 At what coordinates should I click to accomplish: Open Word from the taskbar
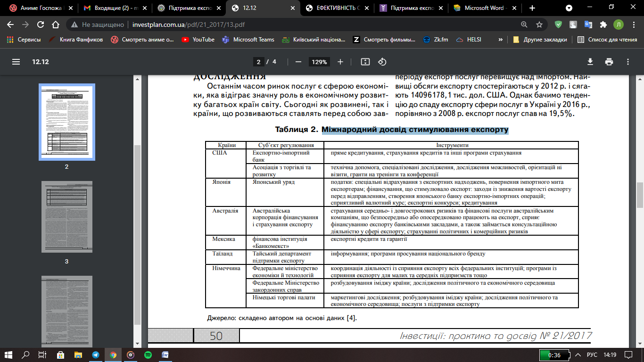click(165, 355)
